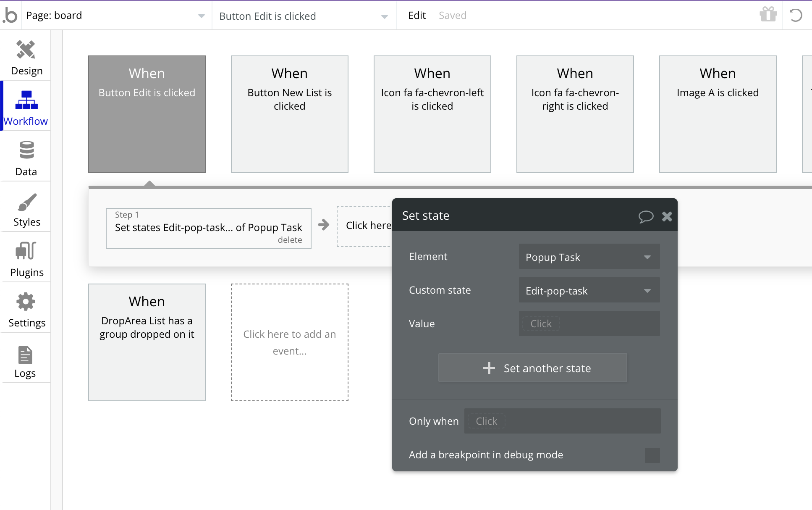812x510 pixels.
Task: Select the Button New List is clicked event
Action: point(289,114)
